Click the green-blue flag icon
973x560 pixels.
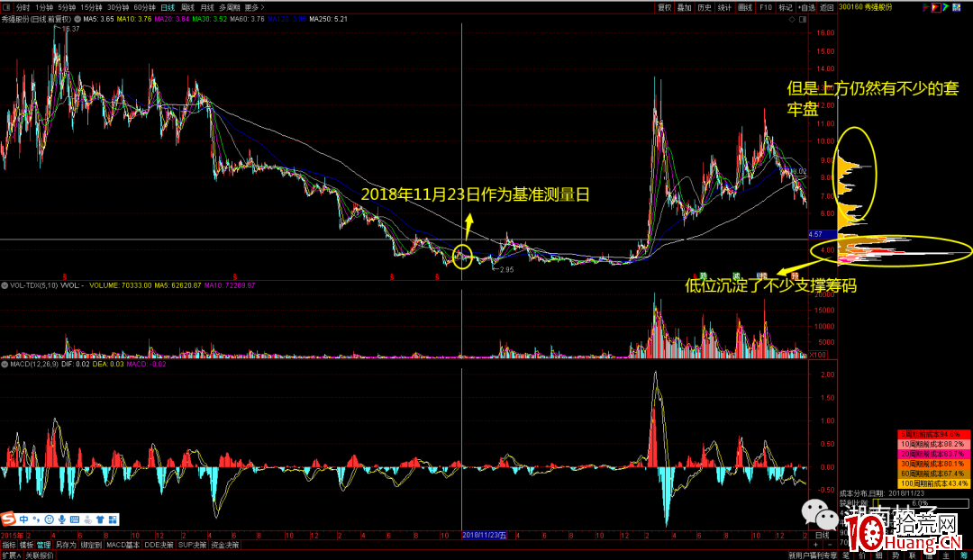[946, 7]
